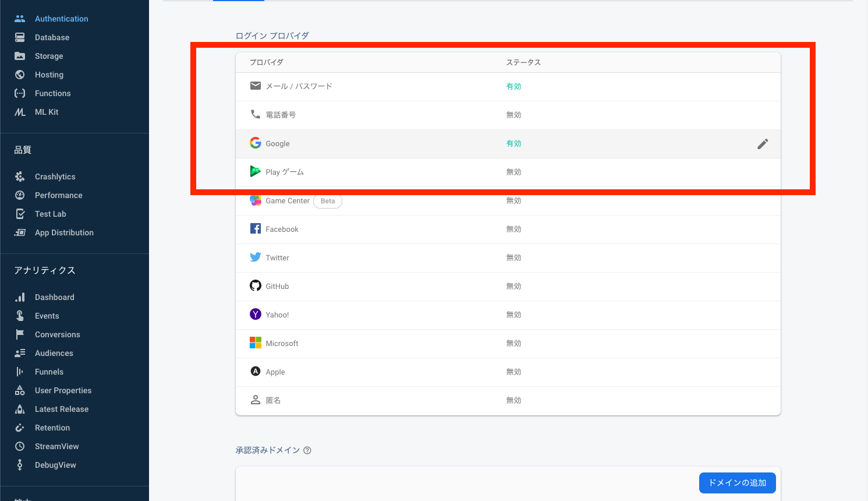Click the StreamView clock icon
This screenshot has height=501, width=868.
pyautogui.click(x=20, y=446)
